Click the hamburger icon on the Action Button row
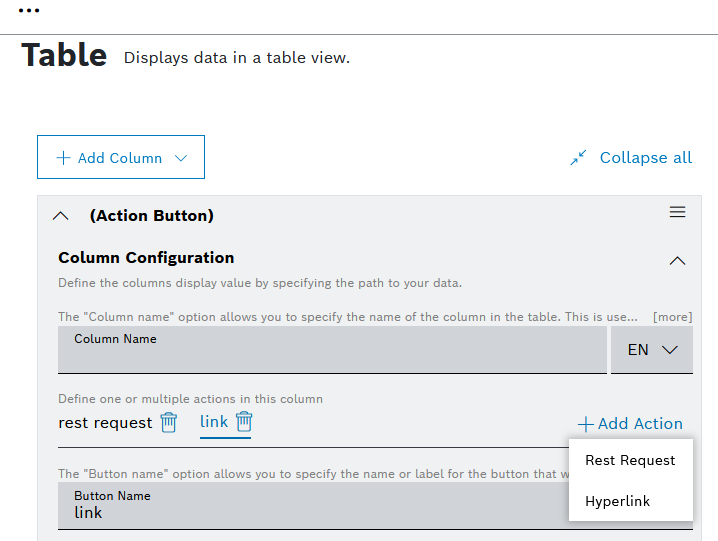The width and height of the screenshot is (718, 541). (x=677, y=212)
